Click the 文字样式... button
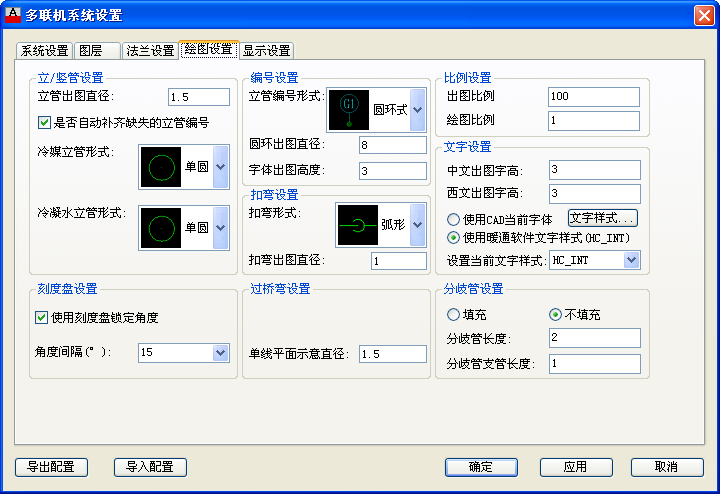 coord(602,218)
